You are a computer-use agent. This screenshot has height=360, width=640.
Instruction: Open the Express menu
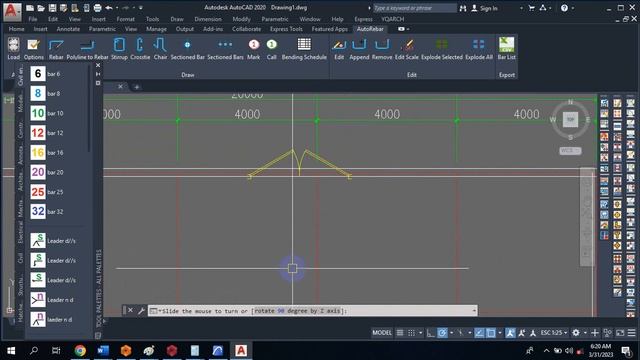click(363, 19)
